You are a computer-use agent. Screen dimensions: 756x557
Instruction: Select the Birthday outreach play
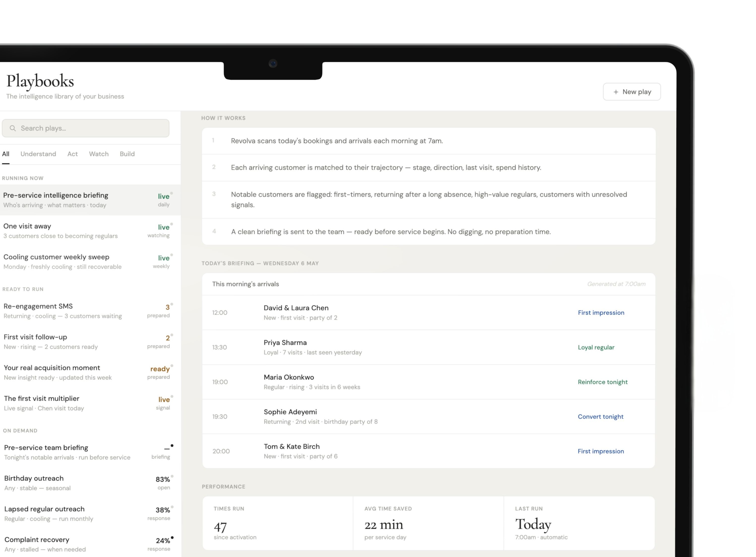click(90, 482)
